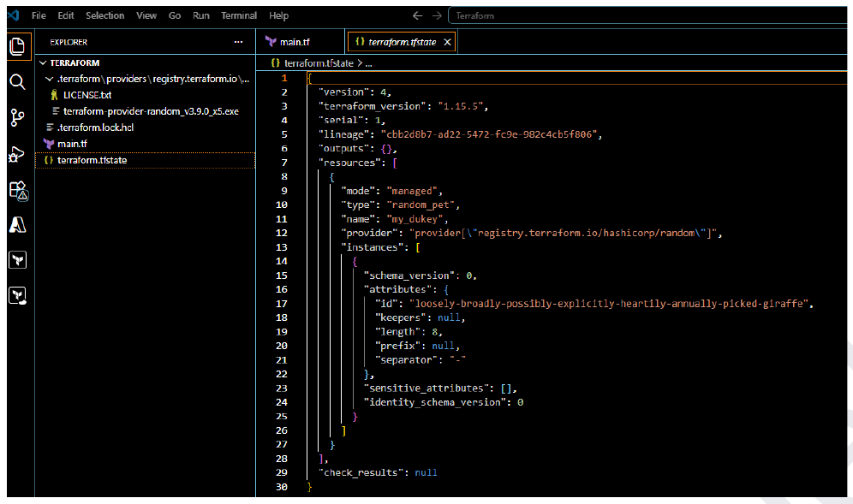
Task: Click the "random_pet" type value
Action: [x=421, y=205]
